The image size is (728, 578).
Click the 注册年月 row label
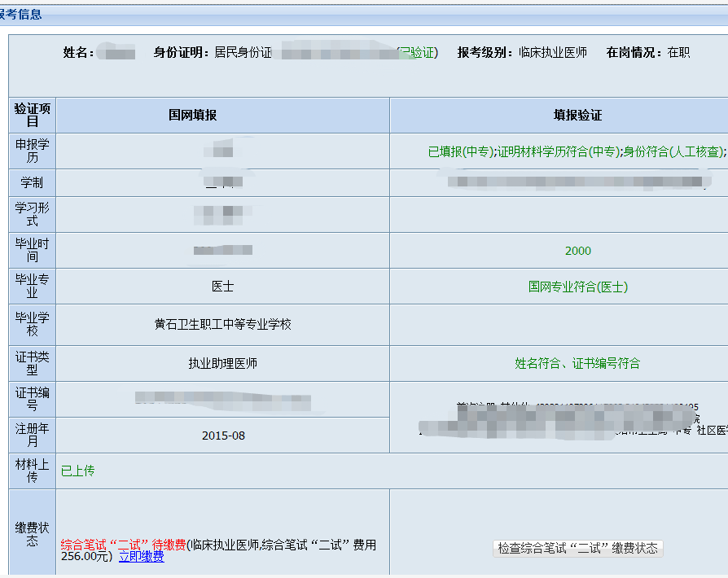(x=32, y=435)
